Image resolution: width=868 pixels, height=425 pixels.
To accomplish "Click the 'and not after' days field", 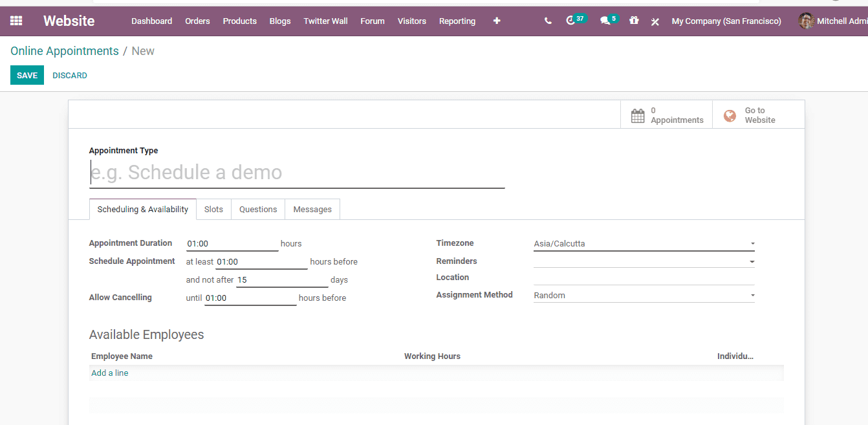I will point(282,280).
